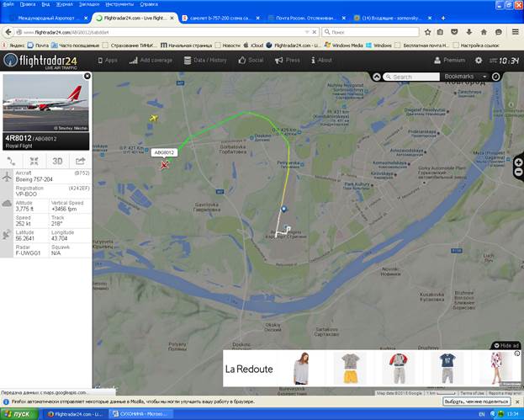Open the Firefox downloads arrow icon
The width and height of the screenshot is (524, 420).
469,32
